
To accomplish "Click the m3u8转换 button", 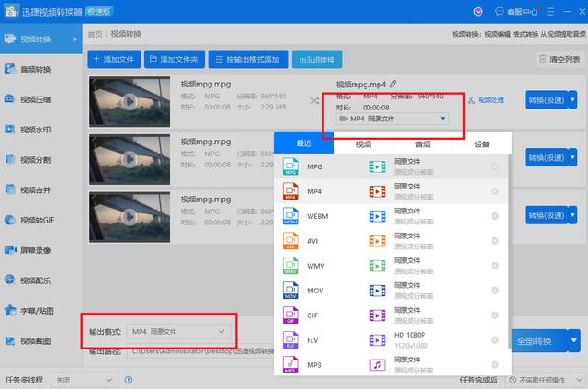I will pyautogui.click(x=317, y=60).
